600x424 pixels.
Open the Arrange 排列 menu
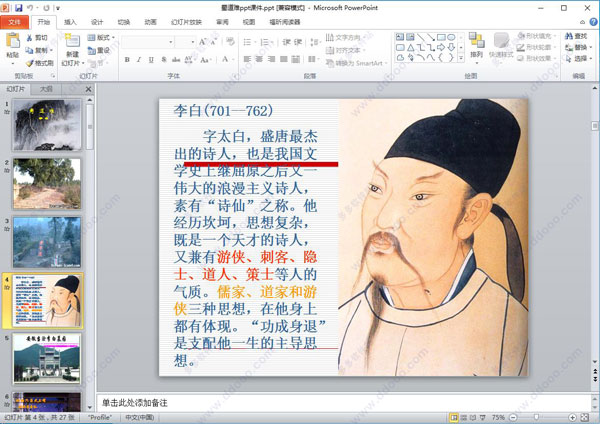point(477,46)
